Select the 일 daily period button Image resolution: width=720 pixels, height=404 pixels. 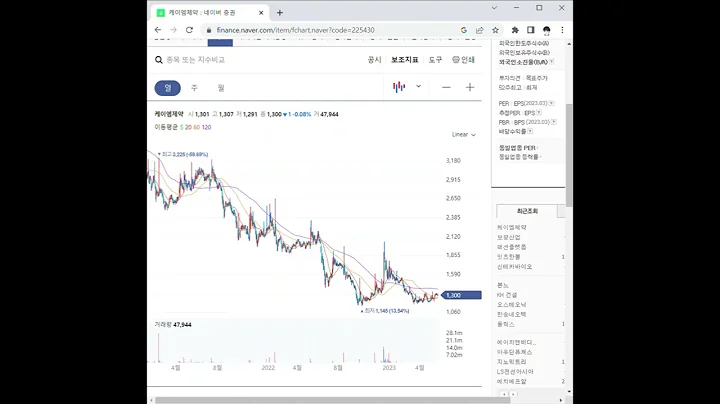[x=168, y=88]
